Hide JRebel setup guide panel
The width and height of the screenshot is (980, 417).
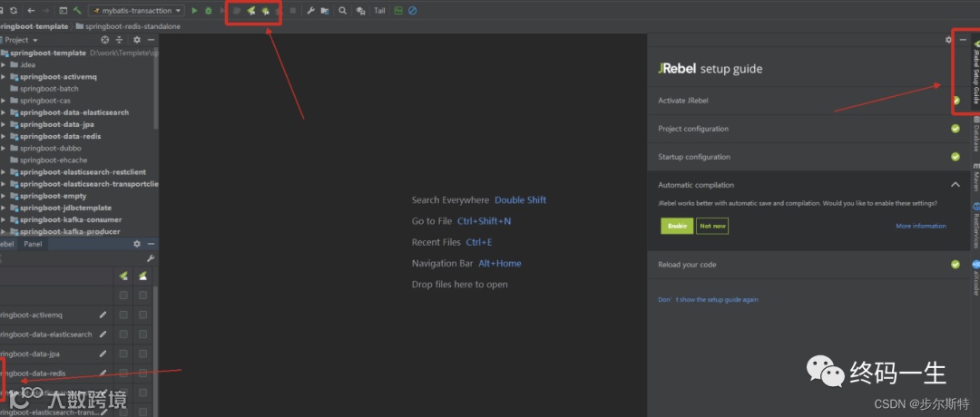click(963, 39)
